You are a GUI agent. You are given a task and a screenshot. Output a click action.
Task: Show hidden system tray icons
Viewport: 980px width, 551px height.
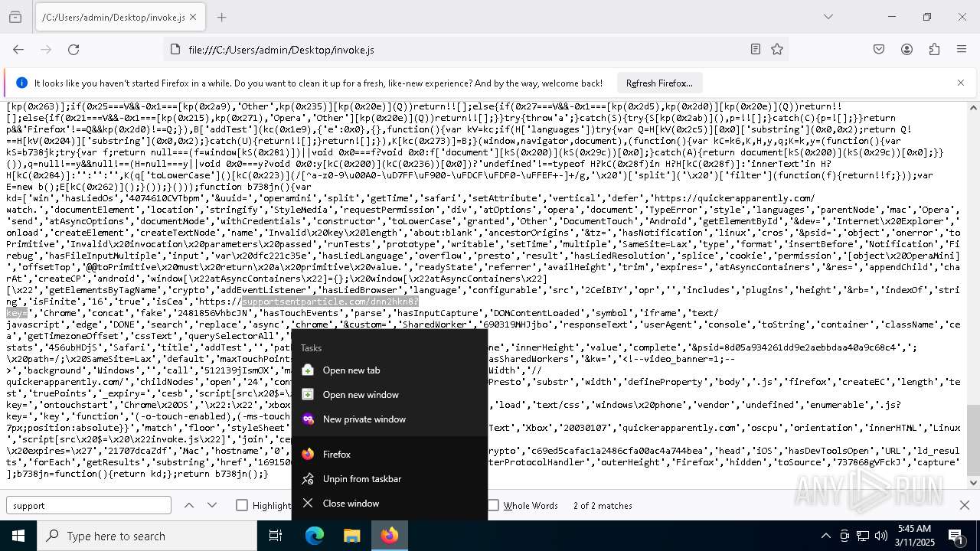coord(825,536)
